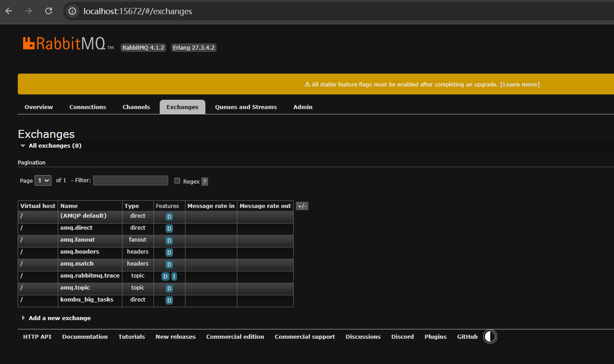This screenshot has width=614, height=364.
Task: Click the RabbitMQ logo
Action: point(68,43)
